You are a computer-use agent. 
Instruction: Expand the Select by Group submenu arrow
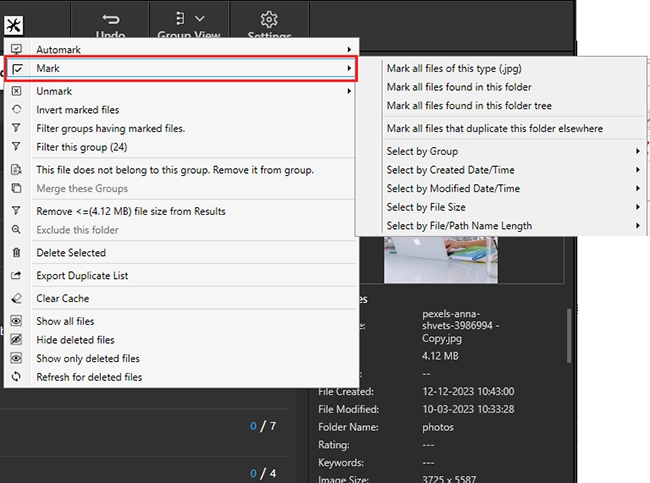[x=638, y=151]
